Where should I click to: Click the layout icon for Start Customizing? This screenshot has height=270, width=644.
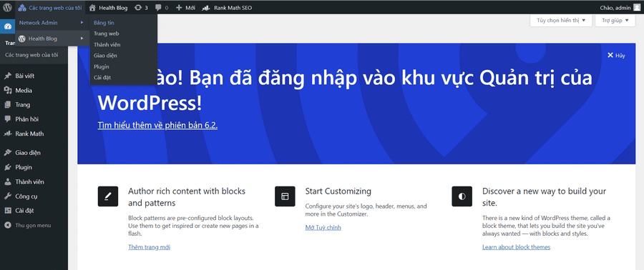click(285, 196)
